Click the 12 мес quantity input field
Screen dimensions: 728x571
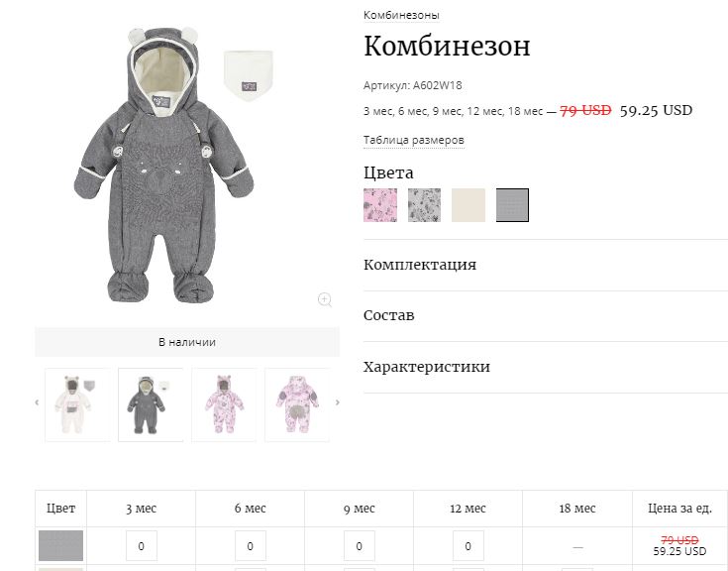click(x=468, y=545)
